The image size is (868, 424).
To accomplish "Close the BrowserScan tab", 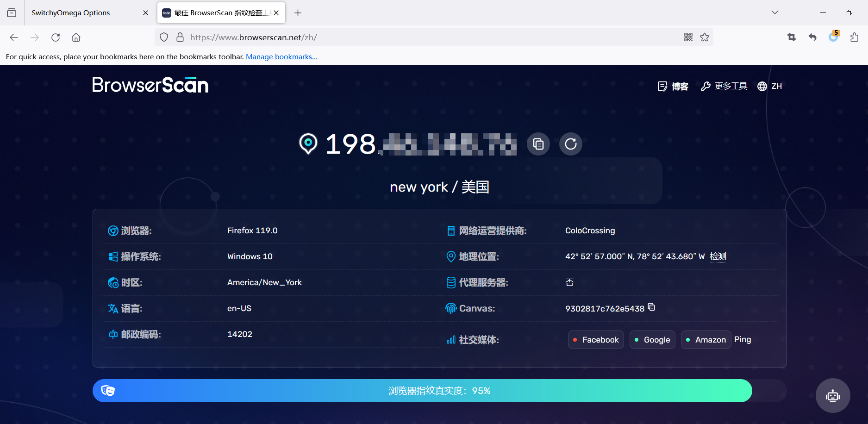I will pos(276,12).
